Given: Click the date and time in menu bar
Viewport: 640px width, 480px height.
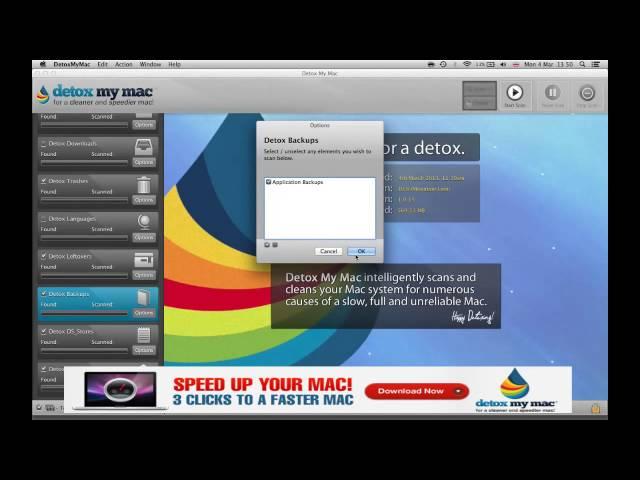Looking at the screenshot, I should click(548, 64).
